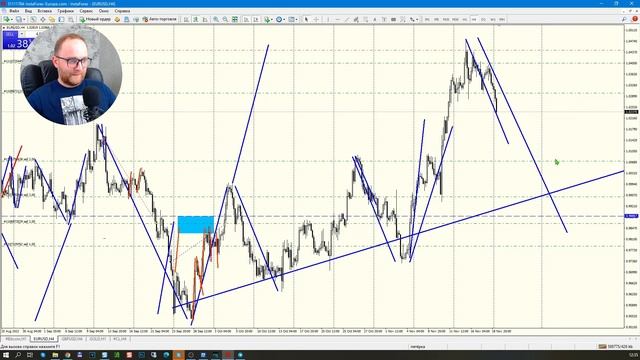
Task: Open the Strategy Tester icon
Action: pos(71,19)
